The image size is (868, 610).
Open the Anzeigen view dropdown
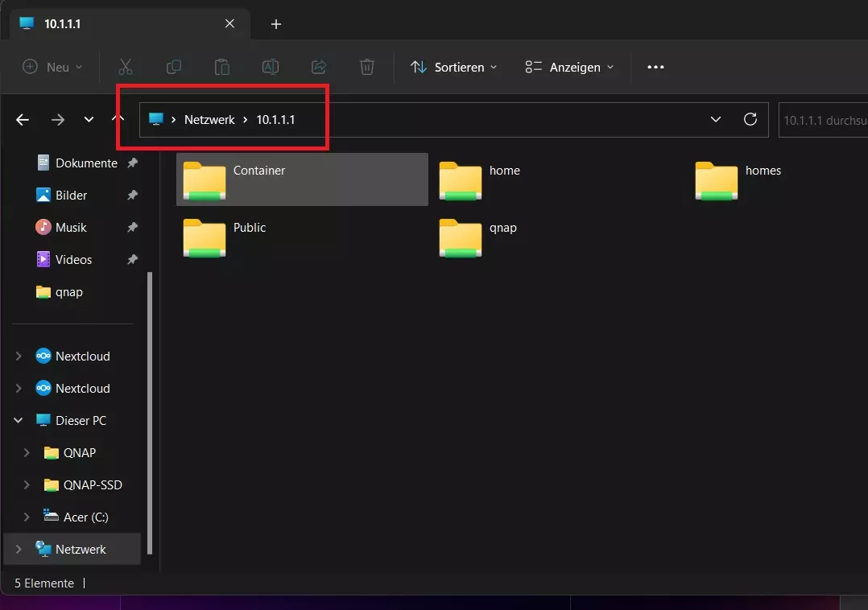point(569,68)
